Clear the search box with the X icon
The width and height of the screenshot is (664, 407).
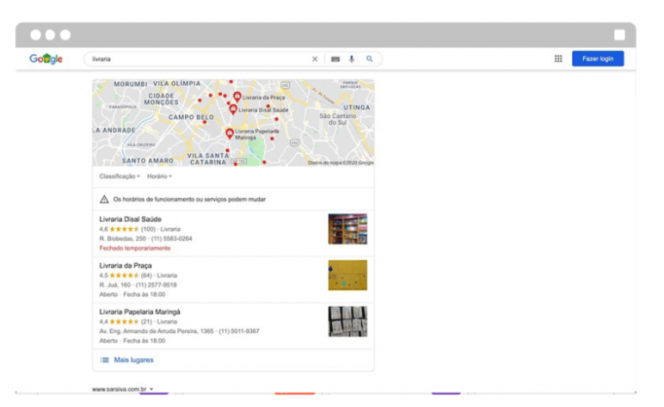click(x=315, y=59)
